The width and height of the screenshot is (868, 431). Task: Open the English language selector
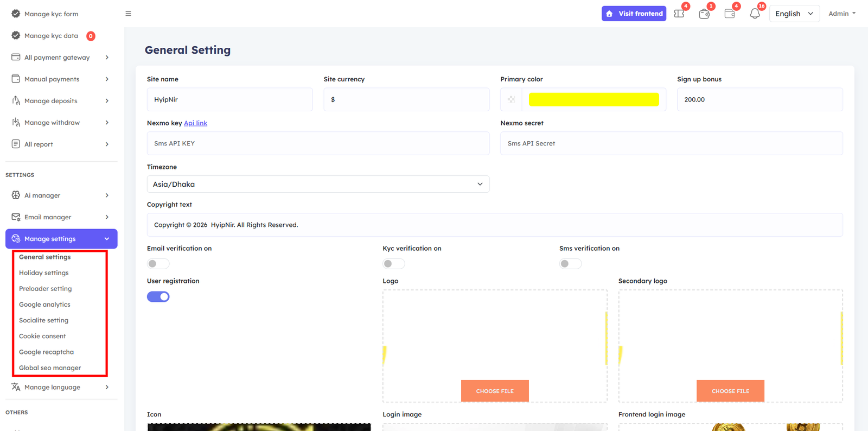(x=794, y=14)
